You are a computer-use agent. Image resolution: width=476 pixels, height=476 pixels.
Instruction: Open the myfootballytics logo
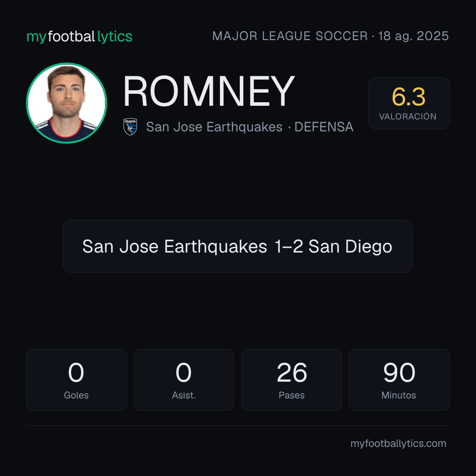pyautogui.click(x=79, y=37)
